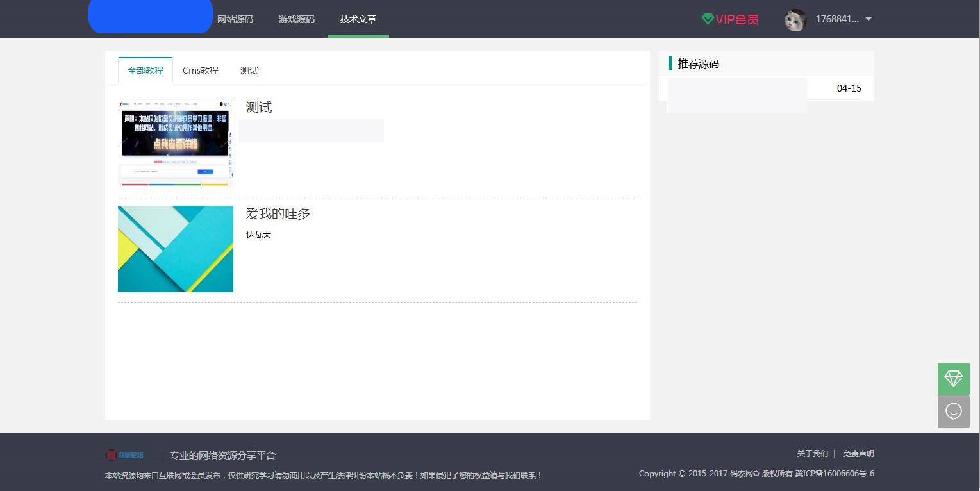This screenshot has height=491, width=980.
Task: Click the 测试 article preview thumbnail
Action: 175,142
